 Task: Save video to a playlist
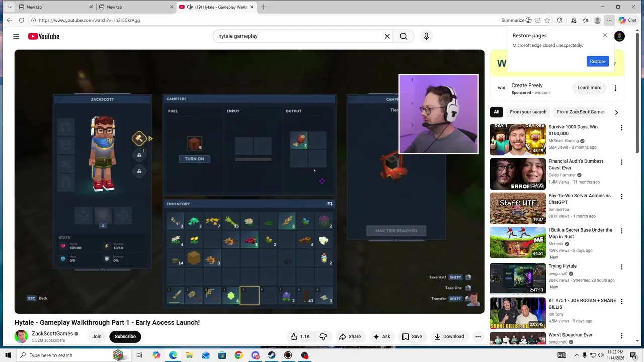(x=412, y=337)
